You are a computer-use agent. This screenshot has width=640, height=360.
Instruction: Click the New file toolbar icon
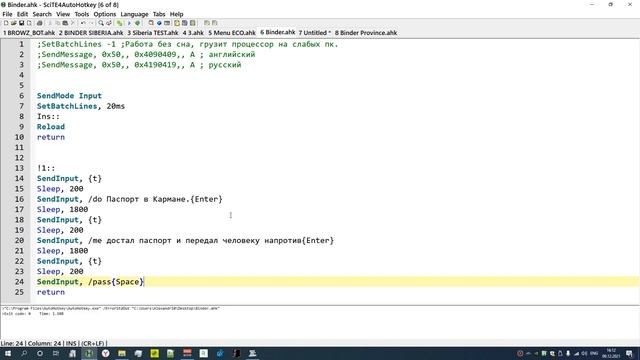6,23
